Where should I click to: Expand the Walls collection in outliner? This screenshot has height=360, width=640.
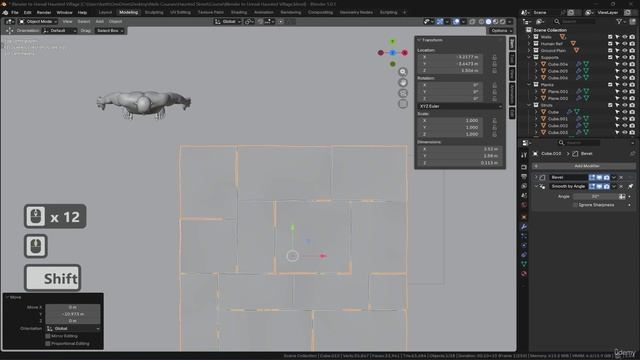tap(529, 37)
